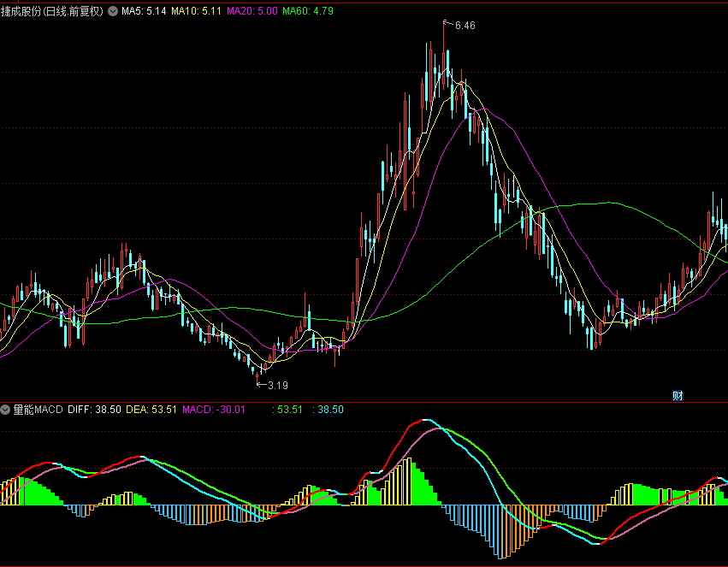The height and width of the screenshot is (567, 728).
Task: Click the 3.19 low price marker
Action: tap(277, 386)
